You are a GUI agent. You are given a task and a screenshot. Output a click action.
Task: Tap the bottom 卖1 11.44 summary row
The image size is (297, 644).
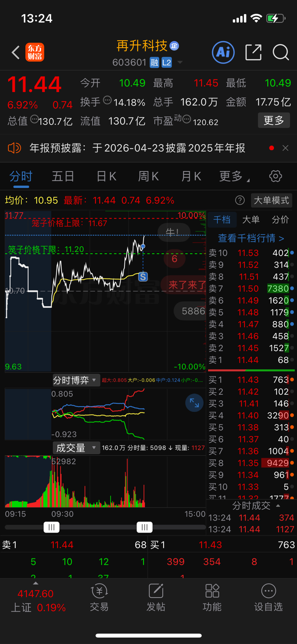coord(74,545)
